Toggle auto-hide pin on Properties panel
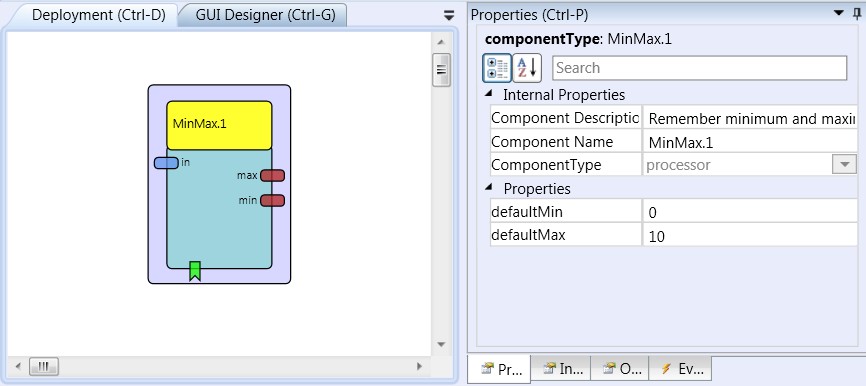The height and width of the screenshot is (386, 866). coord(857,13)
